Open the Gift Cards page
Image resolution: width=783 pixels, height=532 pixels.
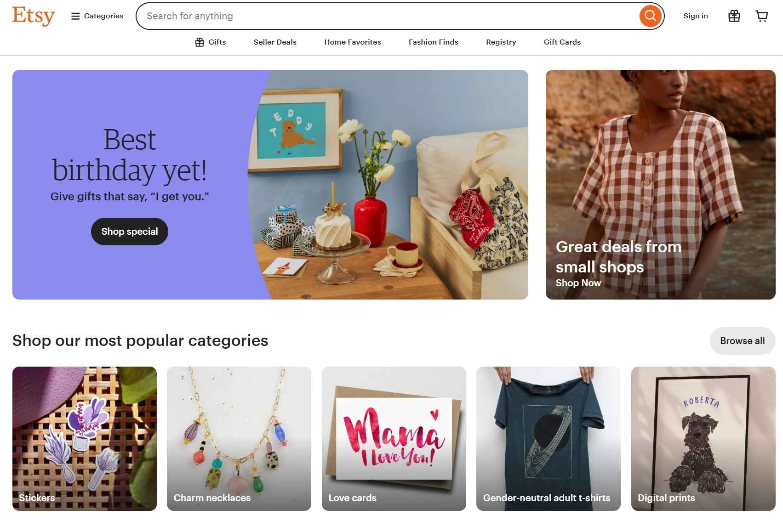pyautogui.click(x=562, y=42)
